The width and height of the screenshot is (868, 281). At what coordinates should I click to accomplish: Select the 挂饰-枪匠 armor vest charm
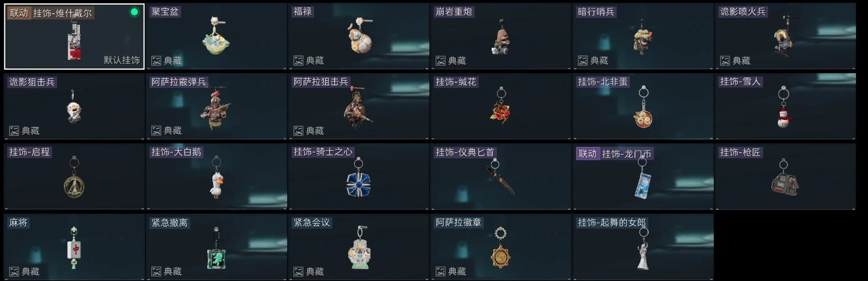click(x=785, y=177)
